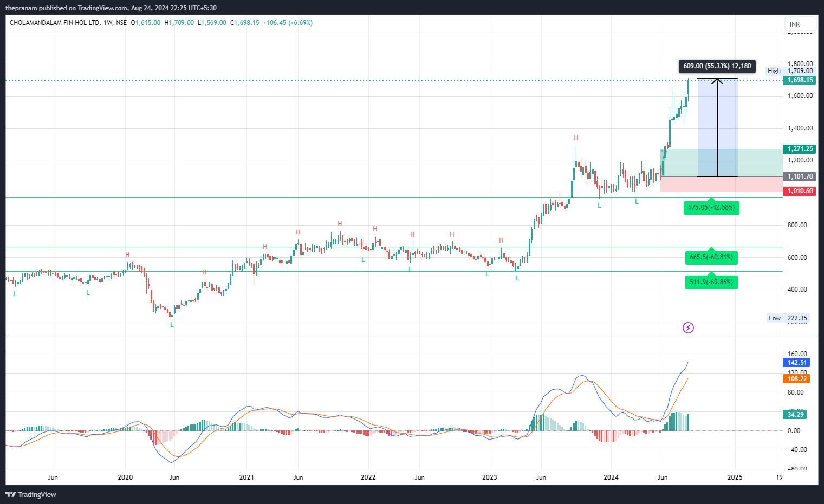Select the 1,271.25 target price label
Viewport: 824px width, 504px height.
coord(800,149)
